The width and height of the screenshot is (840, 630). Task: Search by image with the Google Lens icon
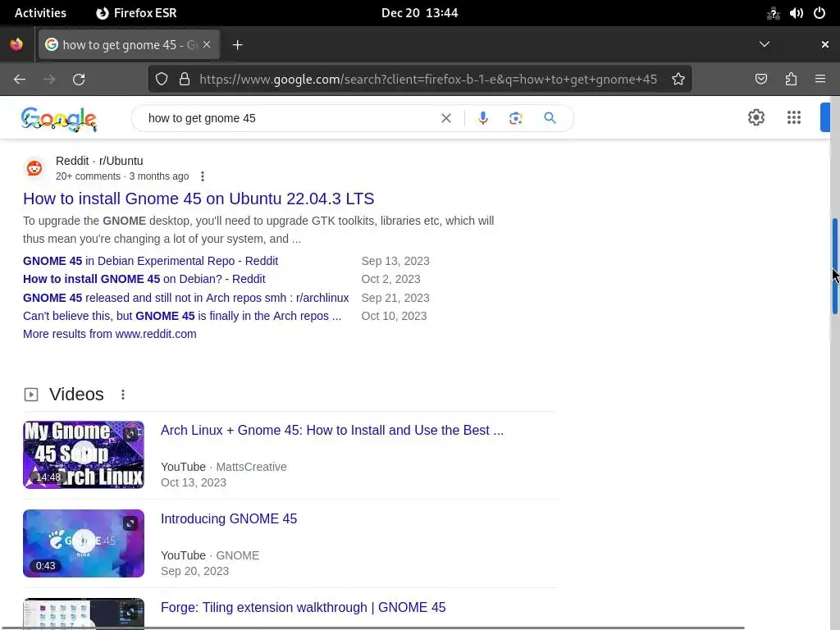coord(515,118)
